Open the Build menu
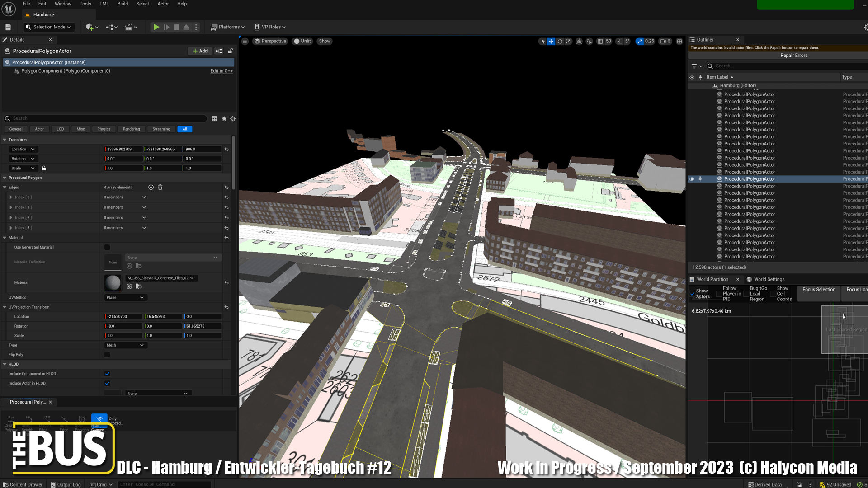Screen dimensions: 868x488 (123, 4)
